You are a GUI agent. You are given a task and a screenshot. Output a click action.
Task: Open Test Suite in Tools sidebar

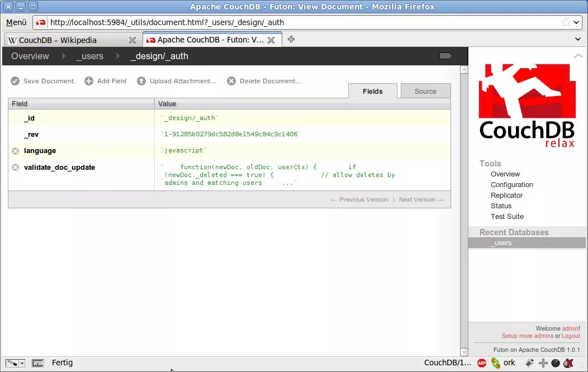tap(507, 217)
